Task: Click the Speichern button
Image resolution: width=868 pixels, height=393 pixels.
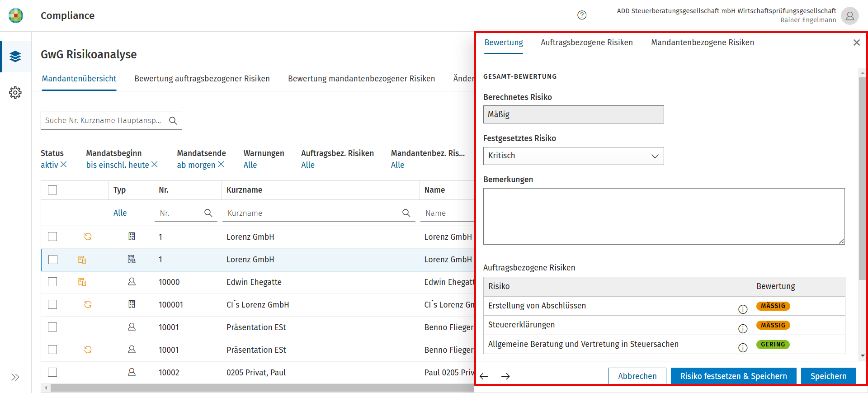Action: coord(829,376)
